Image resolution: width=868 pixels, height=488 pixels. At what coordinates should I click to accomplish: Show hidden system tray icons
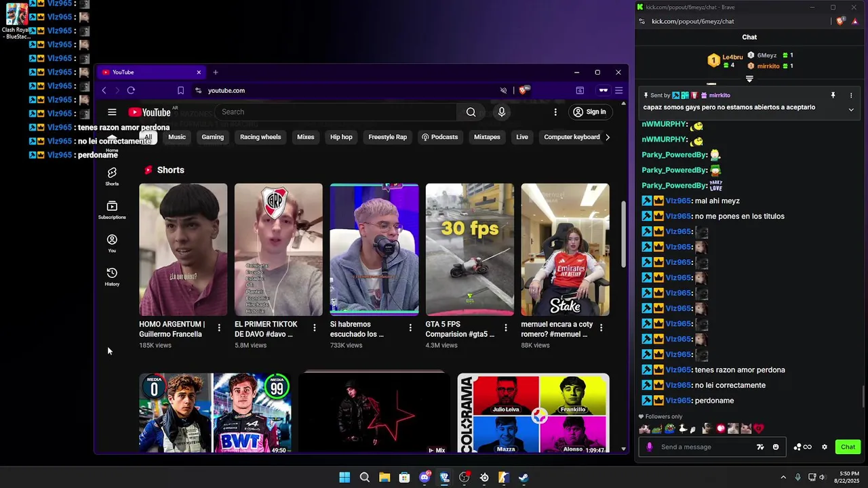click(x=783, y=477)
